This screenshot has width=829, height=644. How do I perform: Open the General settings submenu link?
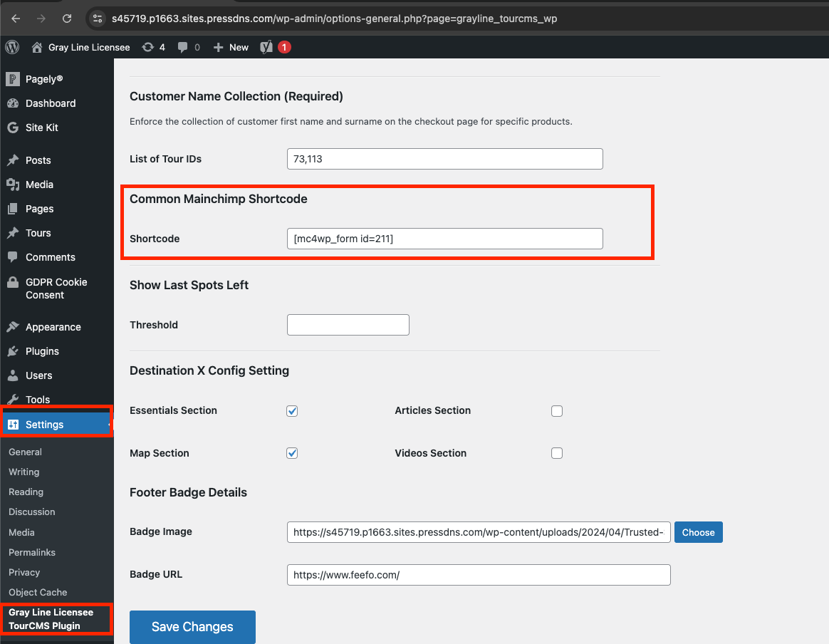tap(25, 452)
